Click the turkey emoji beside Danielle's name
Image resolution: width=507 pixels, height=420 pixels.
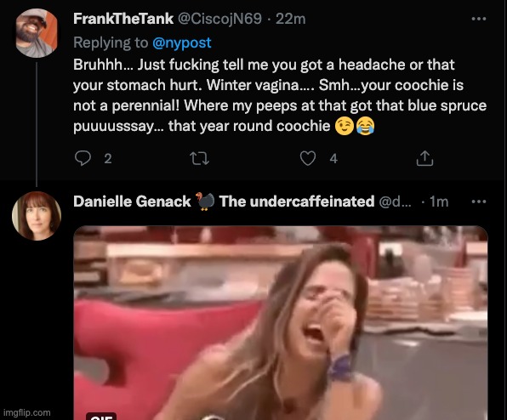[x=205, y=201]
